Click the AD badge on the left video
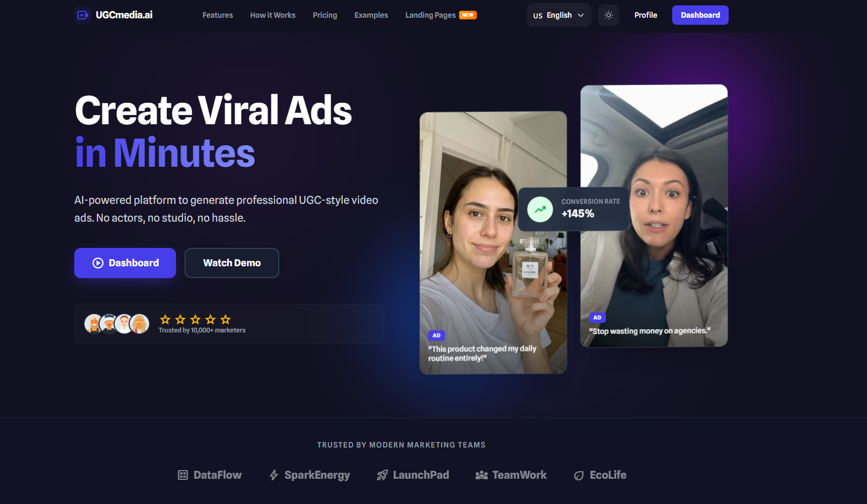This screenshot has height=504, width=867. coord(436,335)
